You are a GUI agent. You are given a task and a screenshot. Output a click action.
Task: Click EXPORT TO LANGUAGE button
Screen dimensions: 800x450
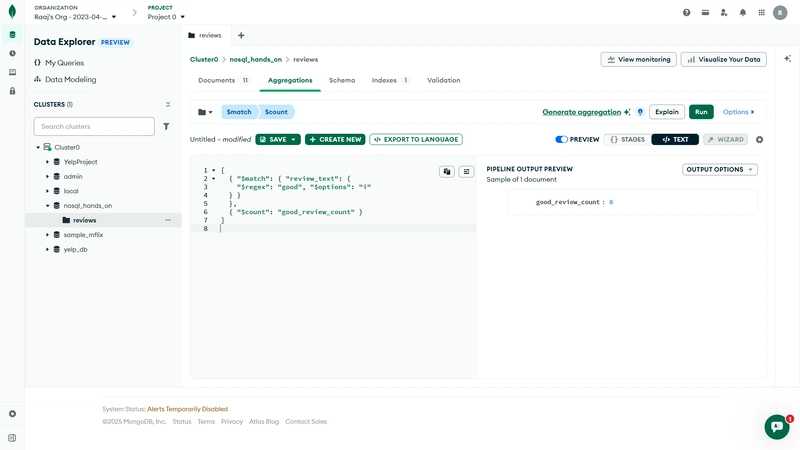[x=416, y=139]
